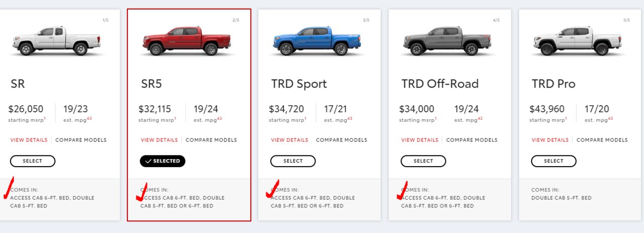This screenshot has height=233, width=644.
Task: Open View Details for the SR5
Action: pos(159,140)
